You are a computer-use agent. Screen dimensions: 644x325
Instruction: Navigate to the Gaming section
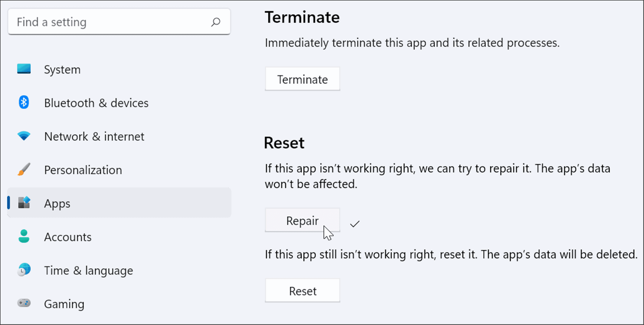click(x=64, y=304)
